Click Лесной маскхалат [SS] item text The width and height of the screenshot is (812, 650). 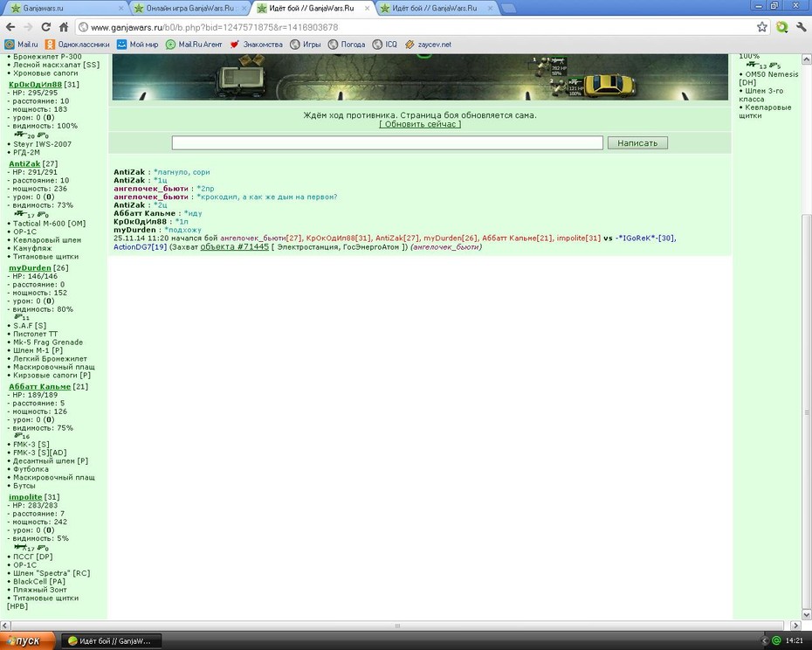[57, 65]
